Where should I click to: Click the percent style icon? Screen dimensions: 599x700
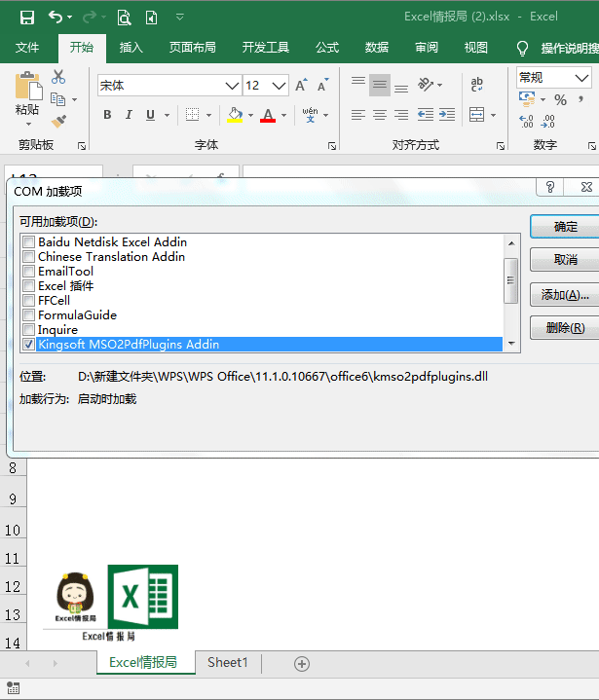click(x=560, y=100)
